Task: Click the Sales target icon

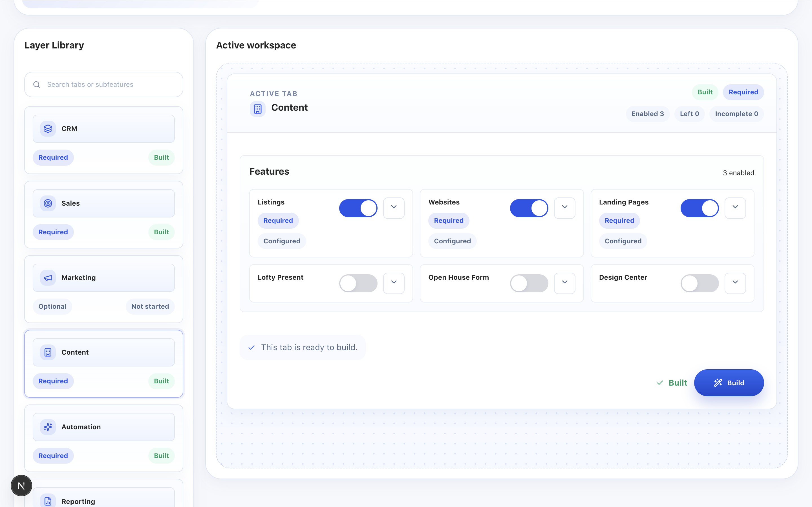Action: click(x=48, y=203)
